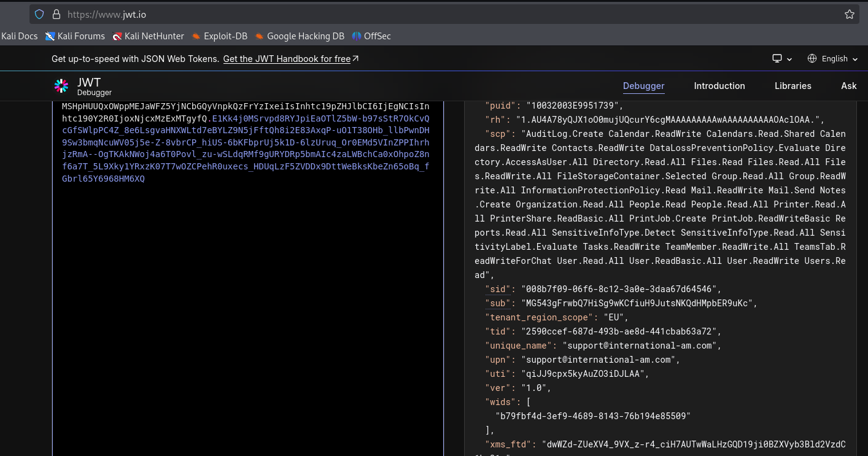Image resolution: width=868 pixels, height=456 pixels.
Task: Open the Kali NetHunter bookmark
Action: point(148,36)
